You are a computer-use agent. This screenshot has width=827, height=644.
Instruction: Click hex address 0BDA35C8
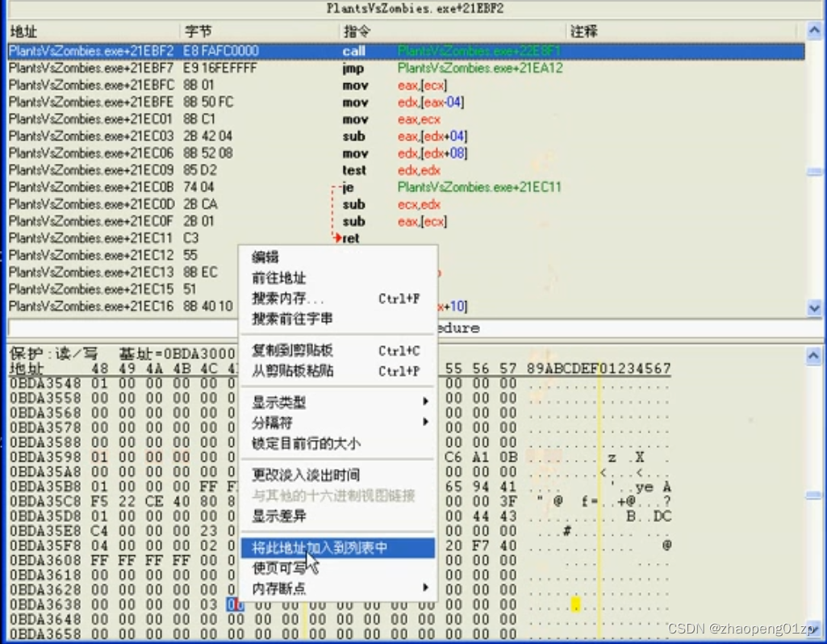pos(45,501)
